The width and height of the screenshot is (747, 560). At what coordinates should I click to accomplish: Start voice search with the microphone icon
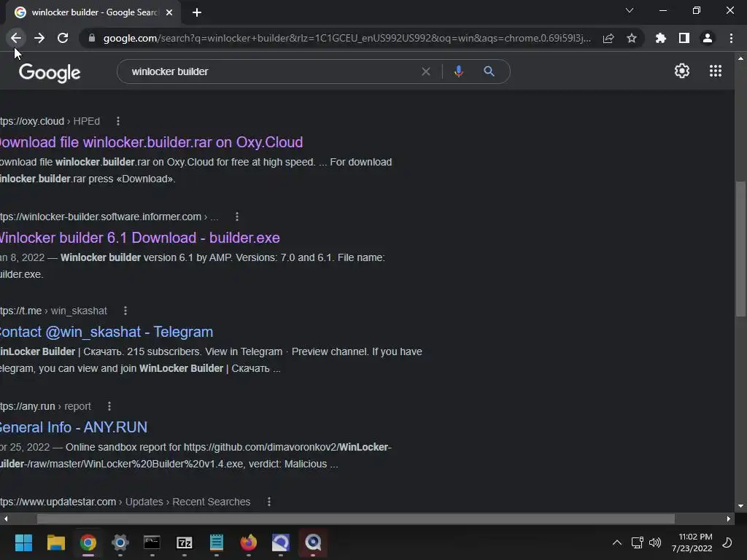click(458, 71)
